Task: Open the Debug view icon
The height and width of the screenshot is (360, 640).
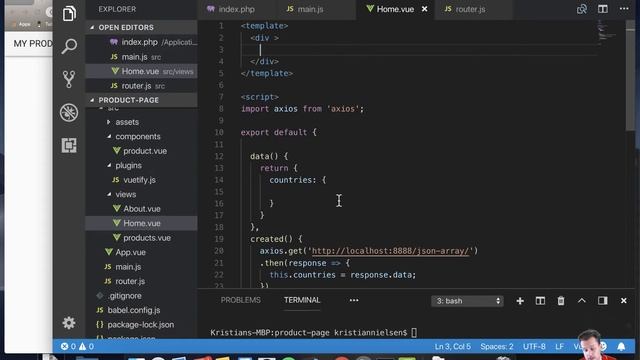Action: tap(69, 112)
